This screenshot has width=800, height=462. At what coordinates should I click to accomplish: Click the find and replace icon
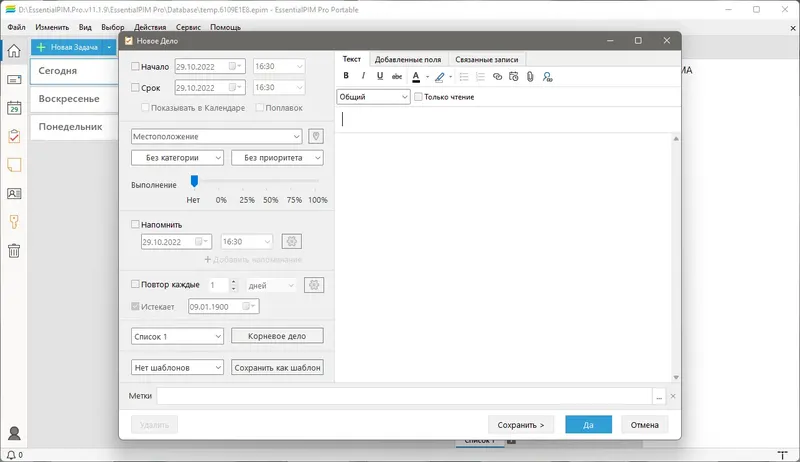click(x=547, y=77)
